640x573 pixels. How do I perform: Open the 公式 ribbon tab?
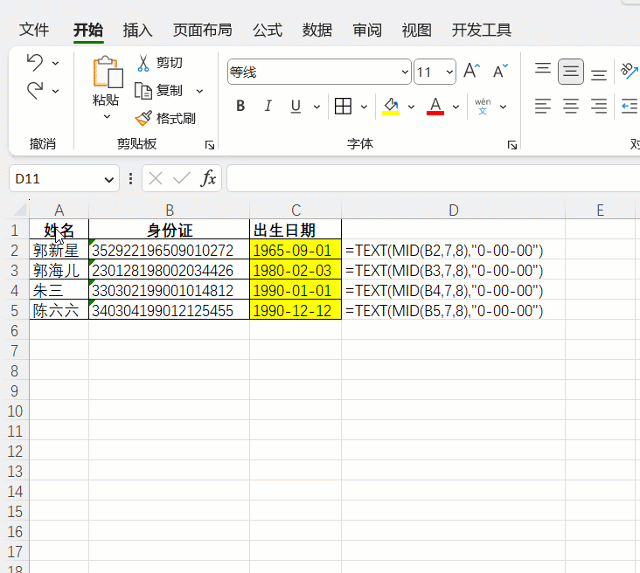pyautogui.click(x=267, y=30)
